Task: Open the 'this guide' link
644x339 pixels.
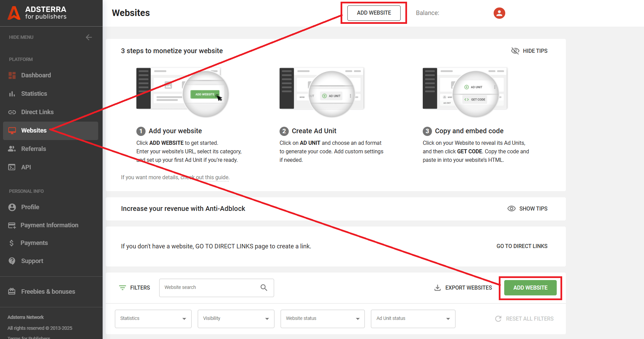Action: pos(217,178)
